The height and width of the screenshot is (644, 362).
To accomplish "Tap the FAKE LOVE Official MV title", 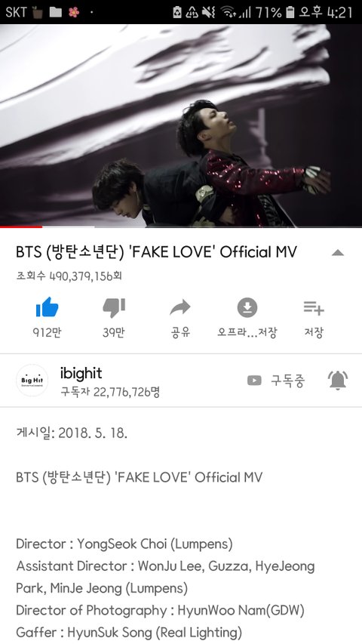I will 156,251.
